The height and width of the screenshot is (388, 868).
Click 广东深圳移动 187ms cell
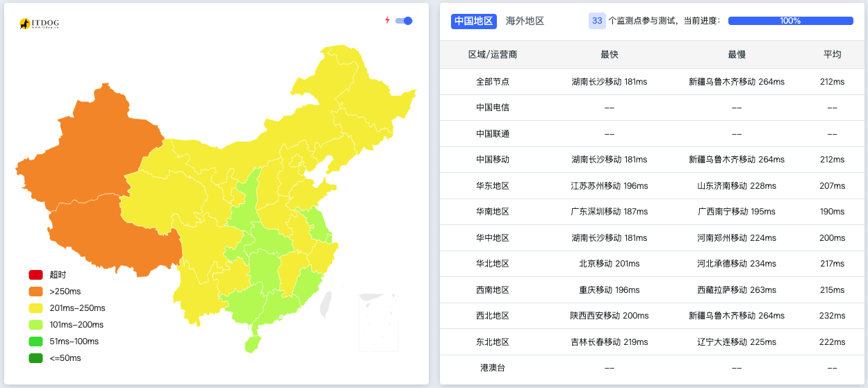[609, 212]
